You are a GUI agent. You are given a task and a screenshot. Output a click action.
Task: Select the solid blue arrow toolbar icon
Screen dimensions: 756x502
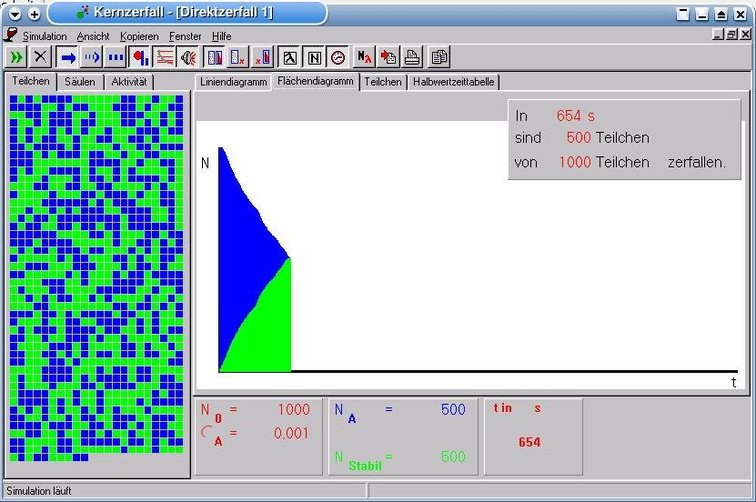click(x=68, y=57)
